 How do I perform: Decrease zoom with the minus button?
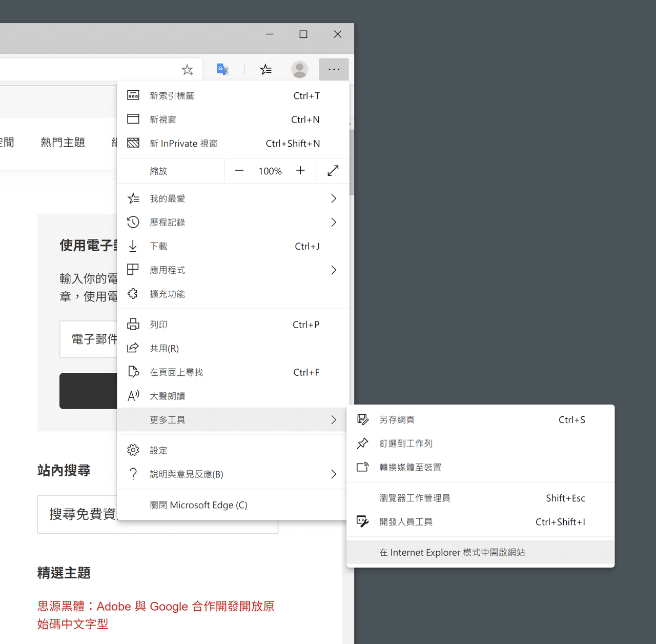click(239, 171)
